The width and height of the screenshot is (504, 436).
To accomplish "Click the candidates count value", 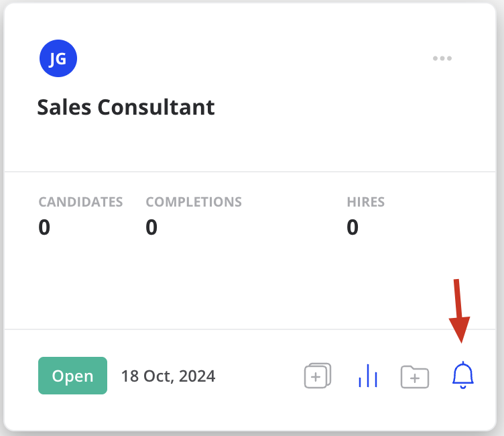I will [44, 227].
